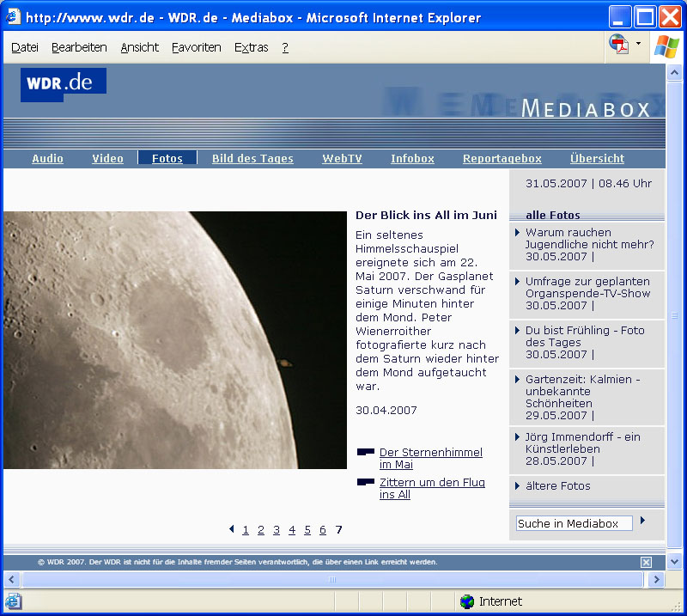Open the Favoriten menu

click(197, 47)
